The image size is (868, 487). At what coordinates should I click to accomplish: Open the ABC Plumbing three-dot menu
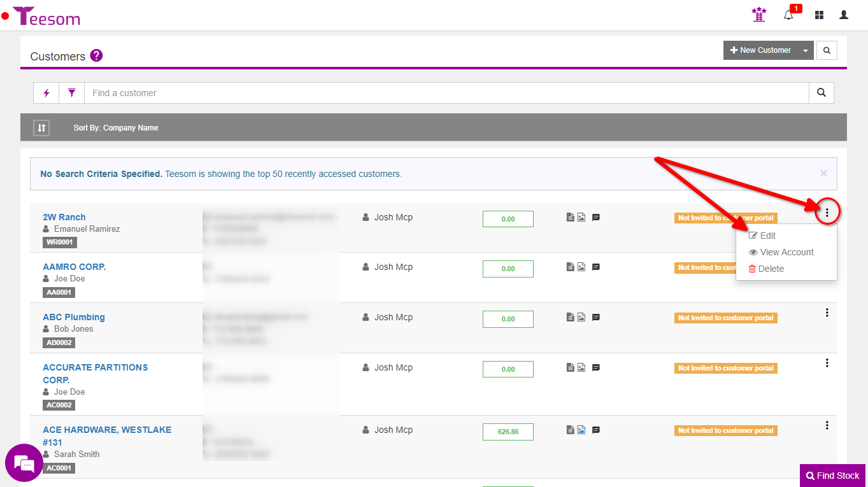pos(827,313)
